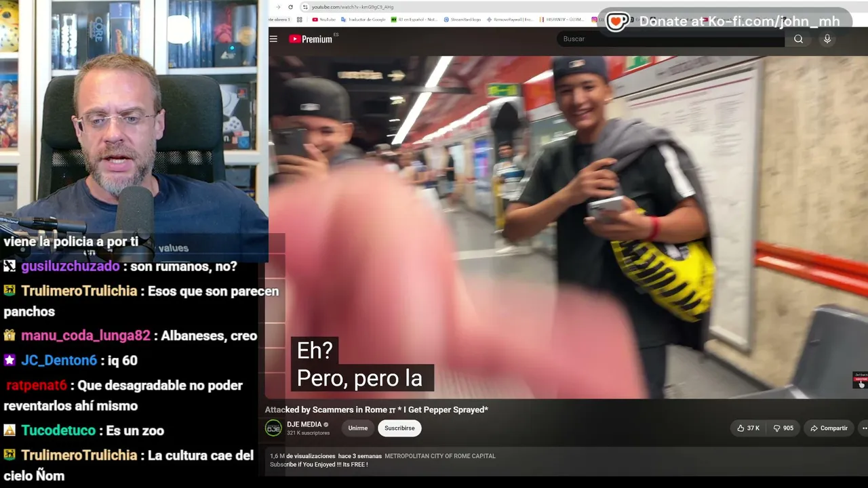
Task: Click the Ko-fi donate heart cup icon
Action: tap(617, 22)
